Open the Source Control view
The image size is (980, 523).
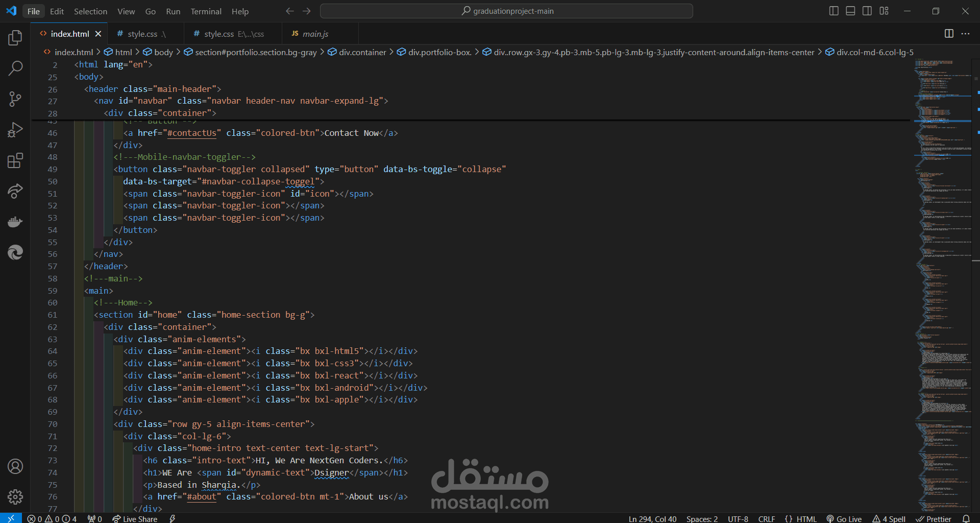click(15, 99)
